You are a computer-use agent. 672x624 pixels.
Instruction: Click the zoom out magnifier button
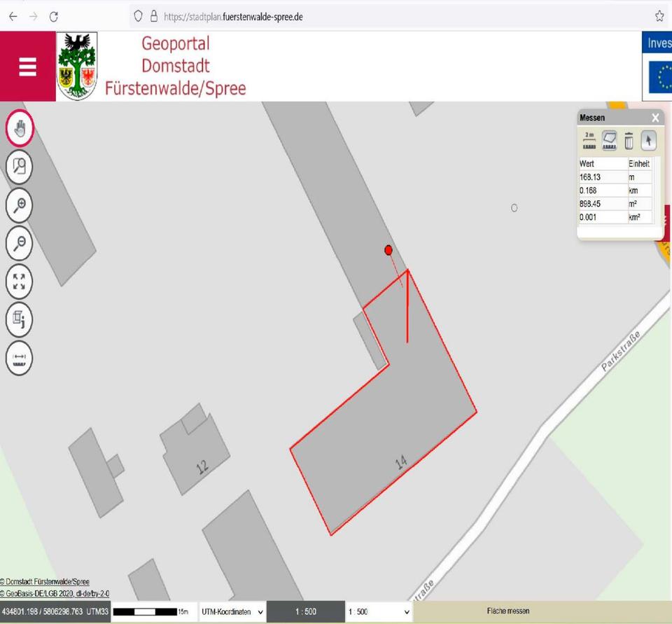(20, 244)
